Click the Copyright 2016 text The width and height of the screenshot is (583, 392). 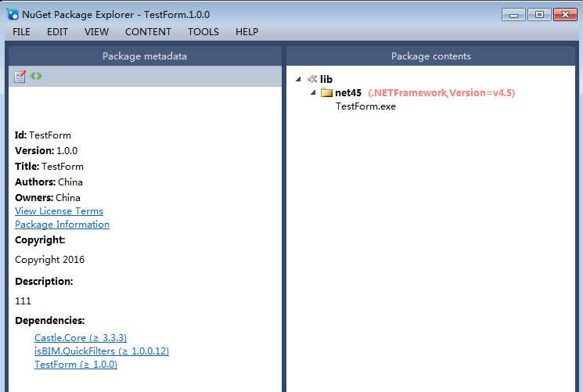[x=50, y=260]
